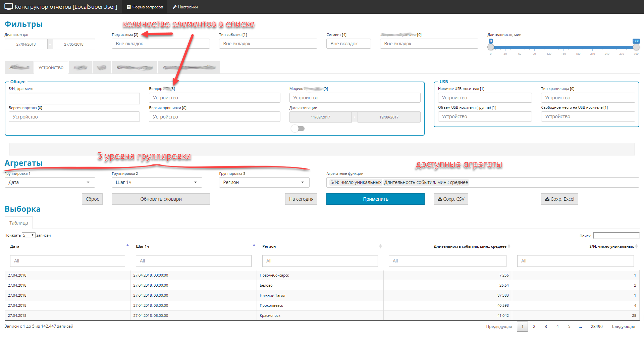Open the Показать записей count dropdown
This screenshot has height=339, width=644.
tap(29, 235)
